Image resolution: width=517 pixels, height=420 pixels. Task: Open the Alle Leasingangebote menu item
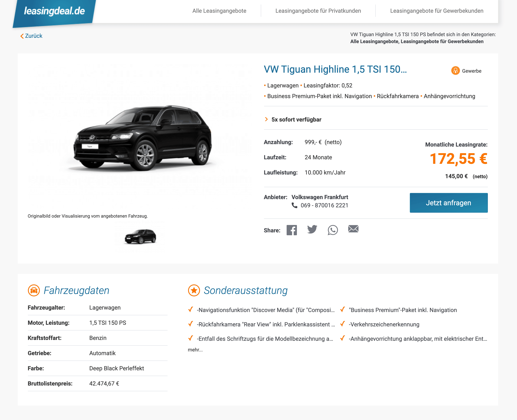click(x=219, y=11)
